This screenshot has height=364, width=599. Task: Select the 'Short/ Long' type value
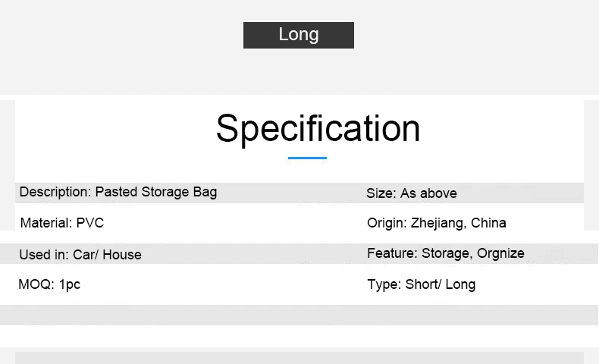click(441, 284)
